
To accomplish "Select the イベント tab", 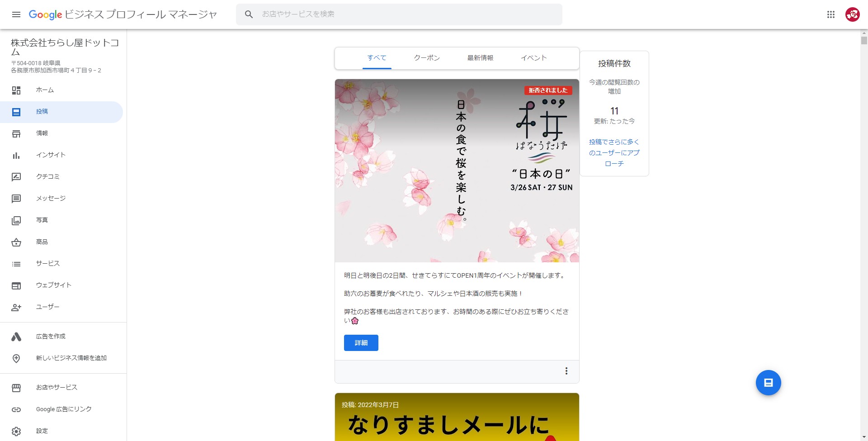I will tap(533, 58).
